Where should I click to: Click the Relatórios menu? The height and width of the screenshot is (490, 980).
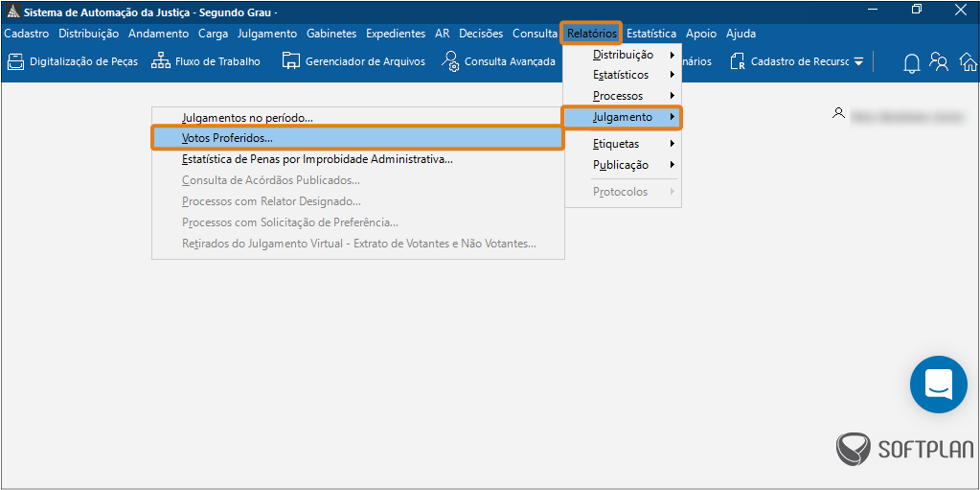pos(592,34)
